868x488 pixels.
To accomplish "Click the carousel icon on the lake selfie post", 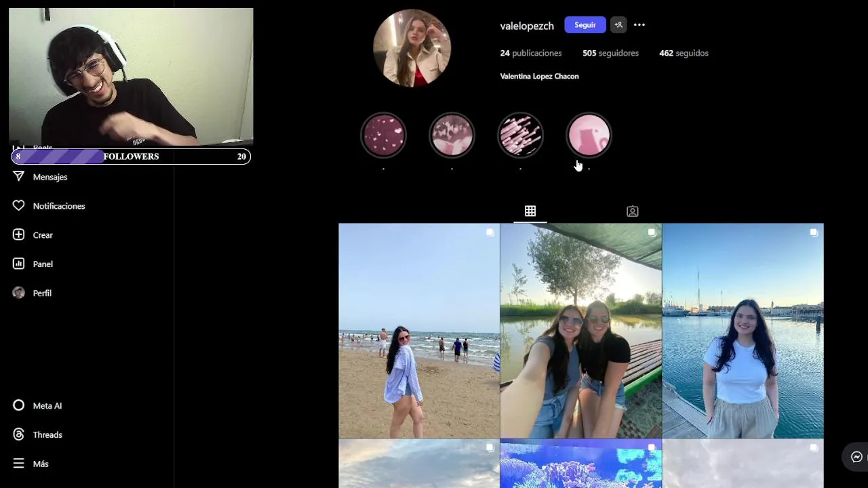I will tap(652, 232).
